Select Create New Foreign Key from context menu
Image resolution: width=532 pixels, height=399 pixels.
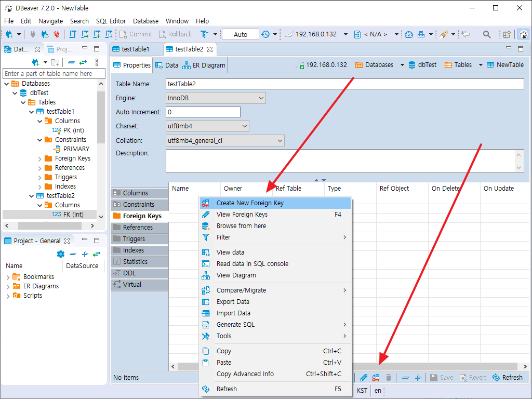pyautogui.click(x=275, y=203)
